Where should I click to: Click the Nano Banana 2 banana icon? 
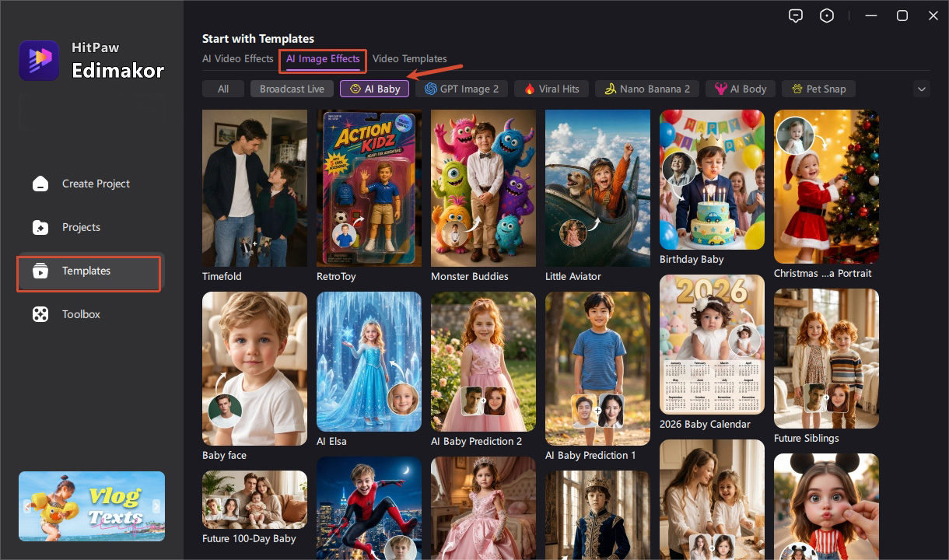[x=611, y=89]
